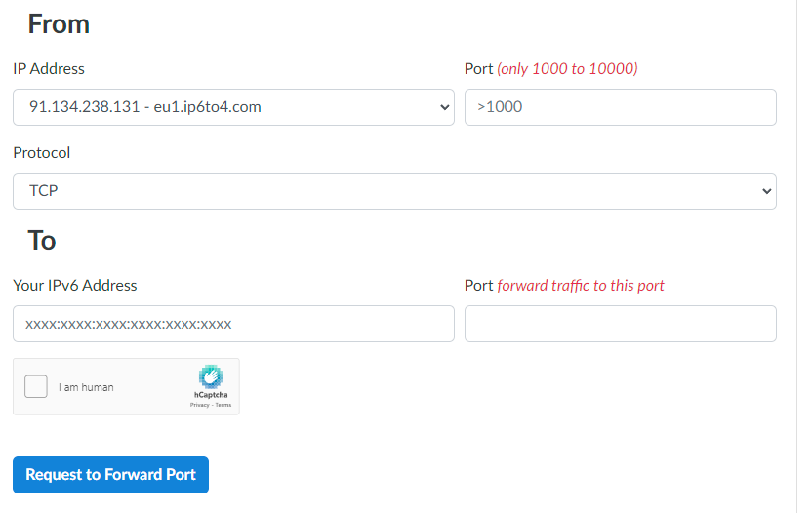
Task: Click the 'only 1000 to 10000' hint
Action: pos(567,69)
